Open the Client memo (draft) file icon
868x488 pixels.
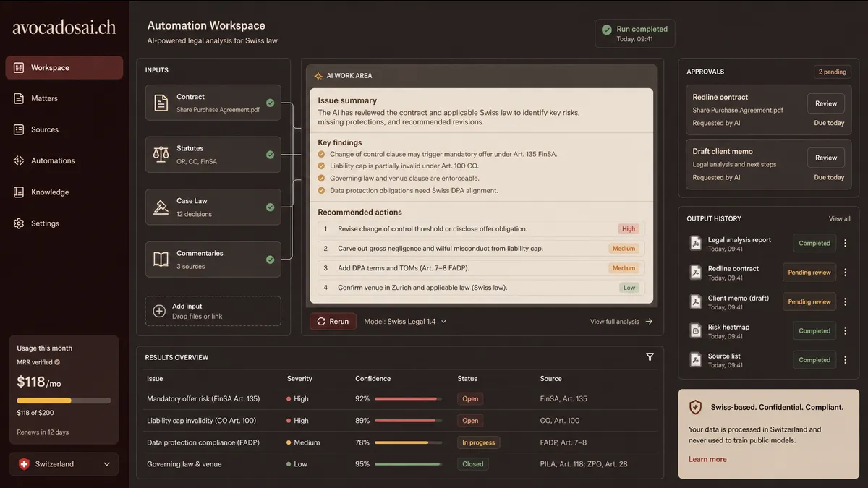(x=695, y=301)
